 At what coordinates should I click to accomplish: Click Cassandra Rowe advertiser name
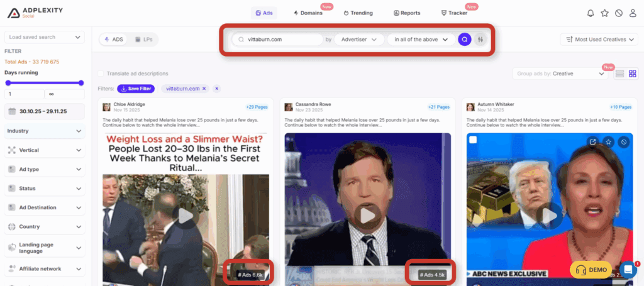313,104
